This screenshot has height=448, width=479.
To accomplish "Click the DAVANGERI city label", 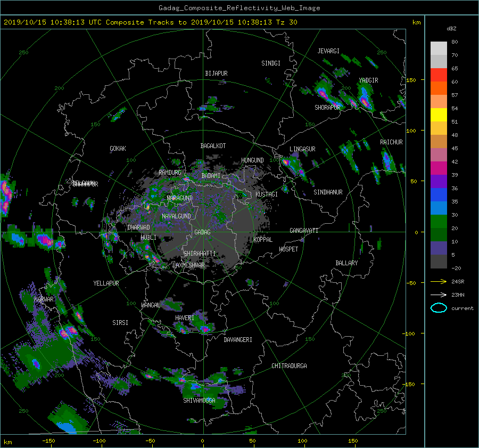I will 238,340.
